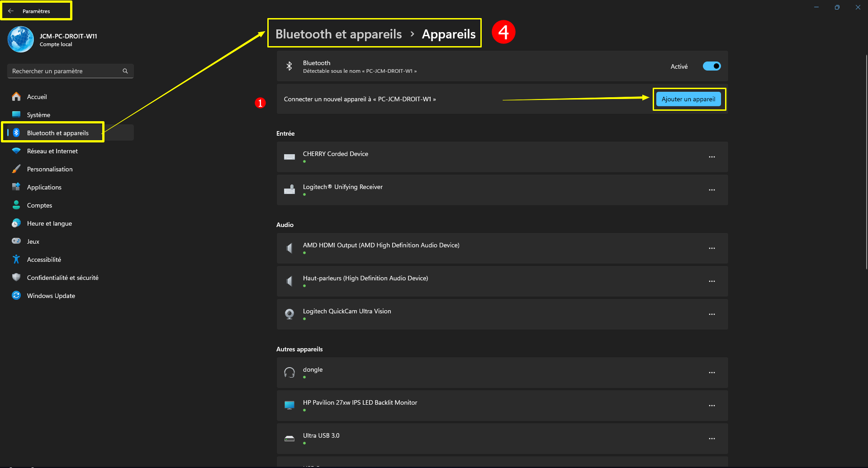Click the Logitech QuickCam webcam icon
The image size is (868, 468).
click(x=289, y=314)
